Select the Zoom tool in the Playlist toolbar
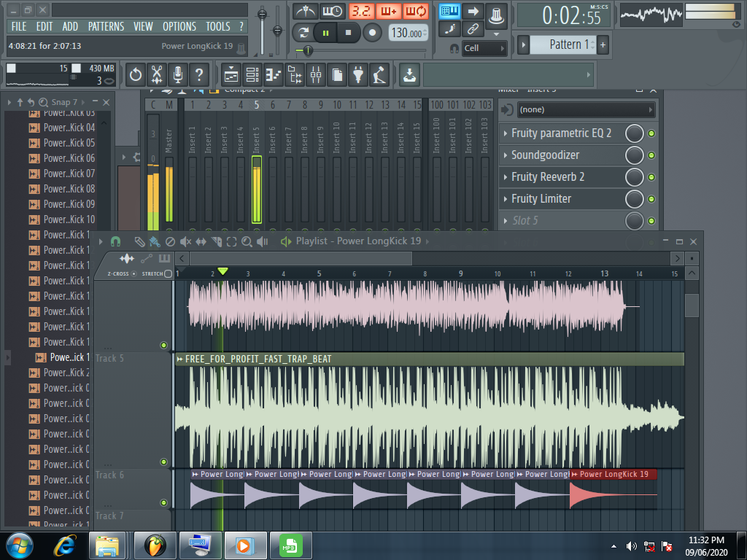 click(x=247, y=241)
